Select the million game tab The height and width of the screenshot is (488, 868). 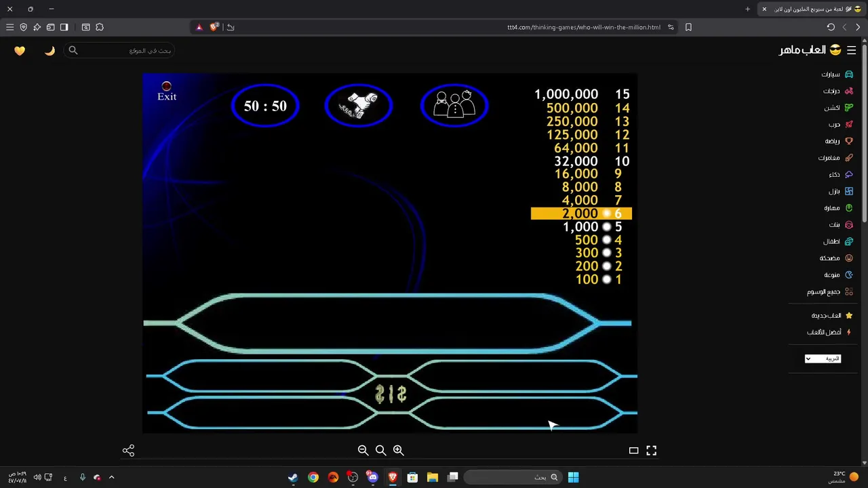[x=811, y=9]
